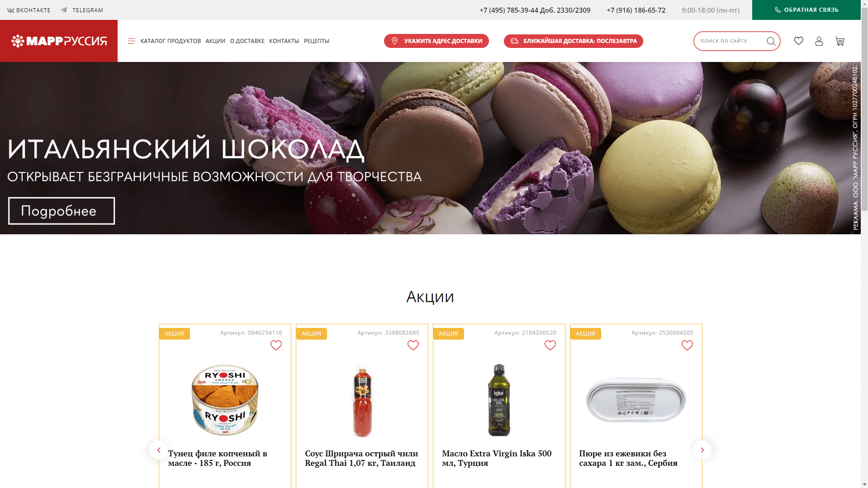The image size is (868, 488).
Task: Open the user account icon
Action: click(x=819, y=41)
